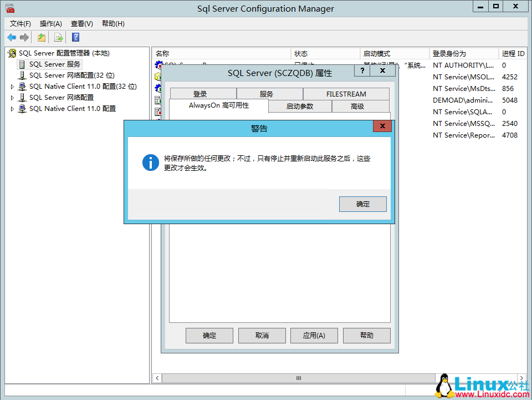Image resolution: width=532 pixels, height=400 pixels.
Task: Click the forward navigation arrow
Action: pos(24,37)
